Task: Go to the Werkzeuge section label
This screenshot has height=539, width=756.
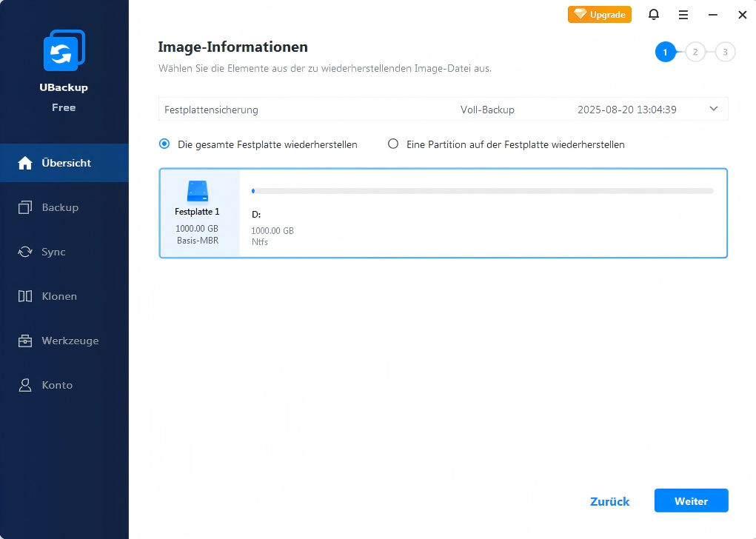Action: point(70,341)
